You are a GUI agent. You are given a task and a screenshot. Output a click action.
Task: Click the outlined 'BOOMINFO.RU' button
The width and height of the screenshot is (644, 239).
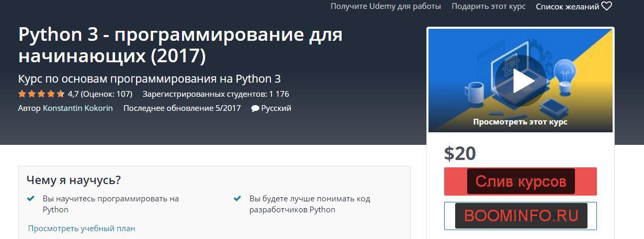coord(520,215)
